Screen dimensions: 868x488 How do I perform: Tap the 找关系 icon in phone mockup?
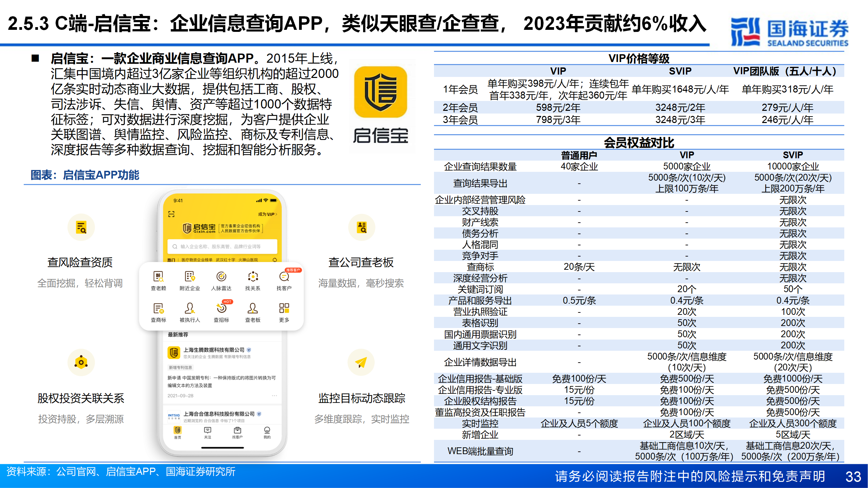(253, 277)
